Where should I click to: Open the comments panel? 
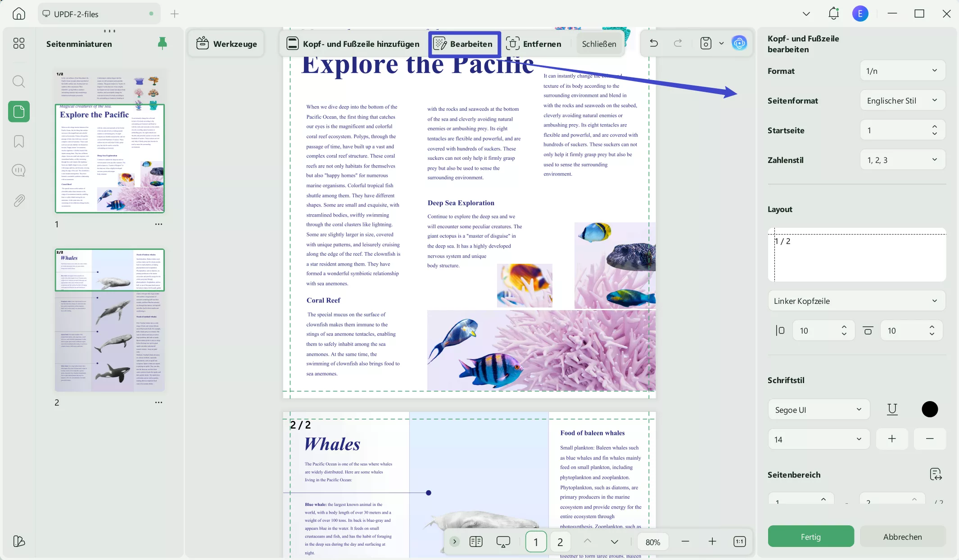[x=19, y=170]
